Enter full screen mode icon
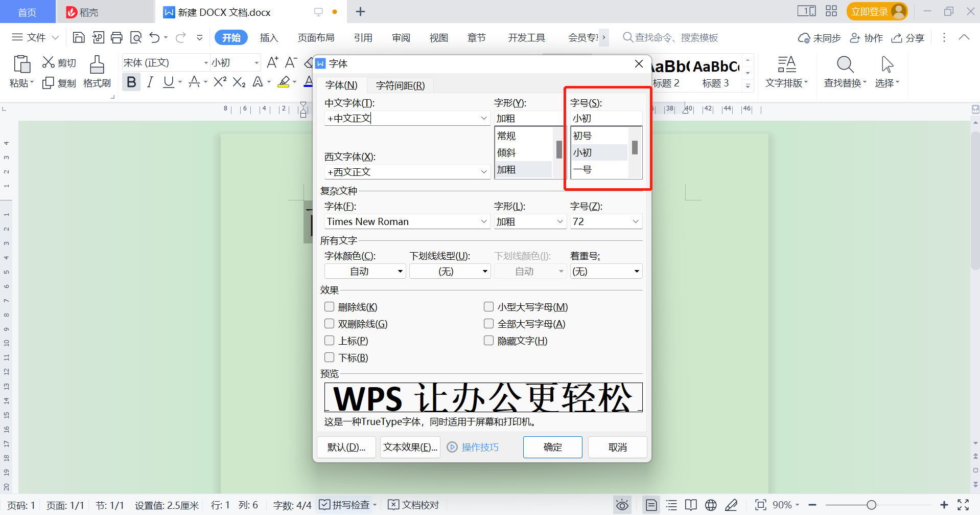980x515 pixels. point(963,505)
